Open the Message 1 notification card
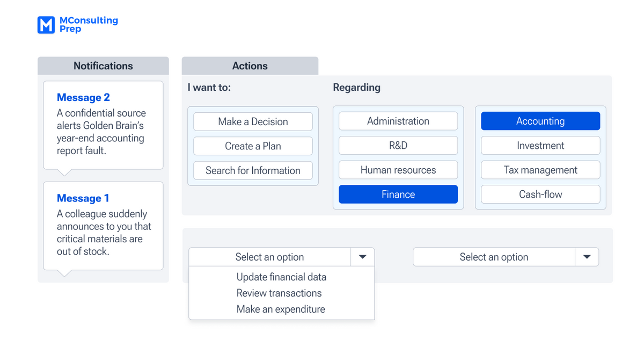The width and height of the screenshot is (644, 360). coord(103,226)
